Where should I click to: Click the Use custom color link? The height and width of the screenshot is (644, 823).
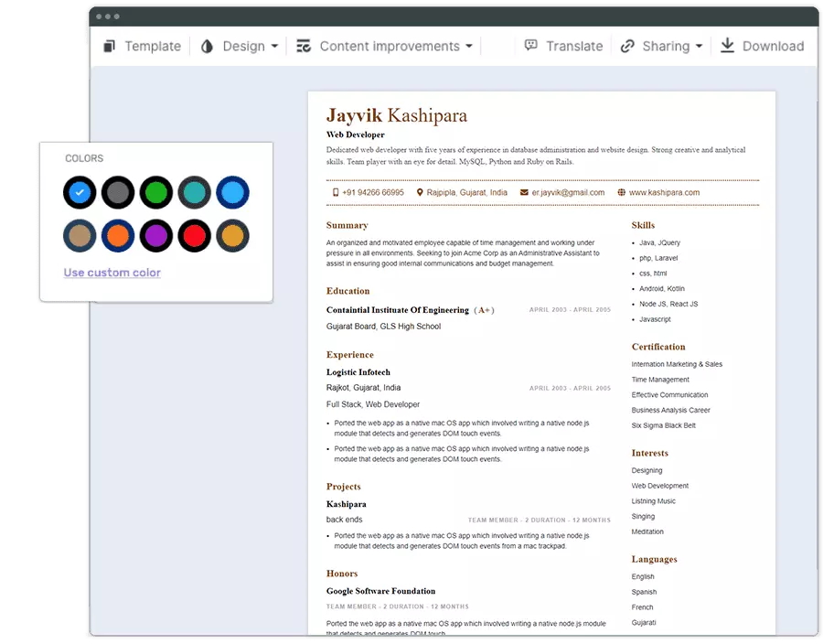(x=112, y=273)
